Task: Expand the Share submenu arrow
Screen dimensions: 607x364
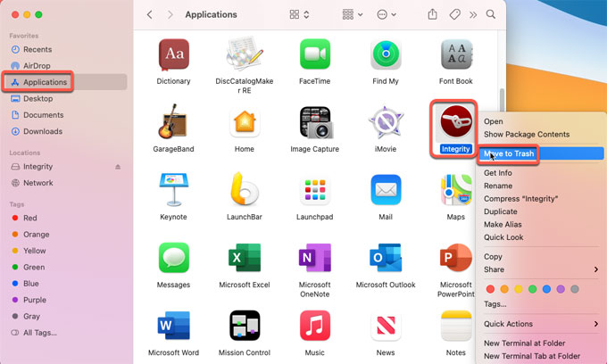Action: [x=595, y=269]
